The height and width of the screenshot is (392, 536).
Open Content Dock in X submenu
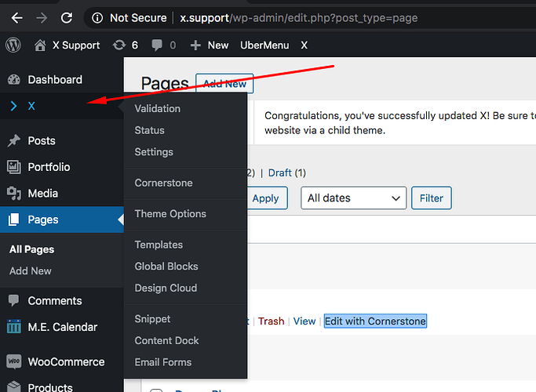(166, 340)
